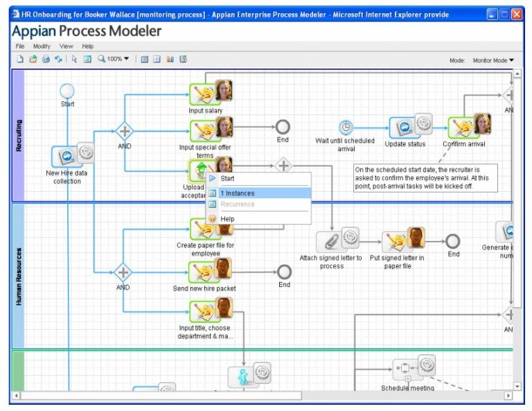Click the Create paper file for employee label
The width and height of the screenshot is (532, 411).
tap(205, 249)
